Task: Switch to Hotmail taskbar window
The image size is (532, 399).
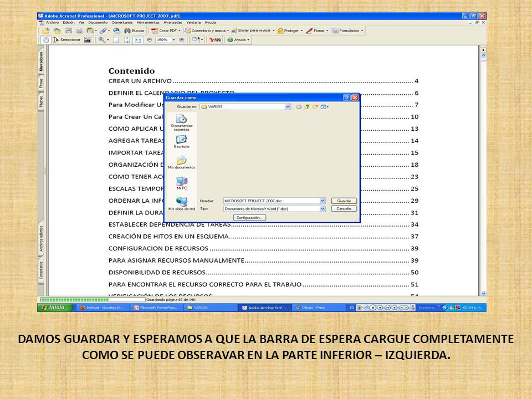Action: coord(103,308)
